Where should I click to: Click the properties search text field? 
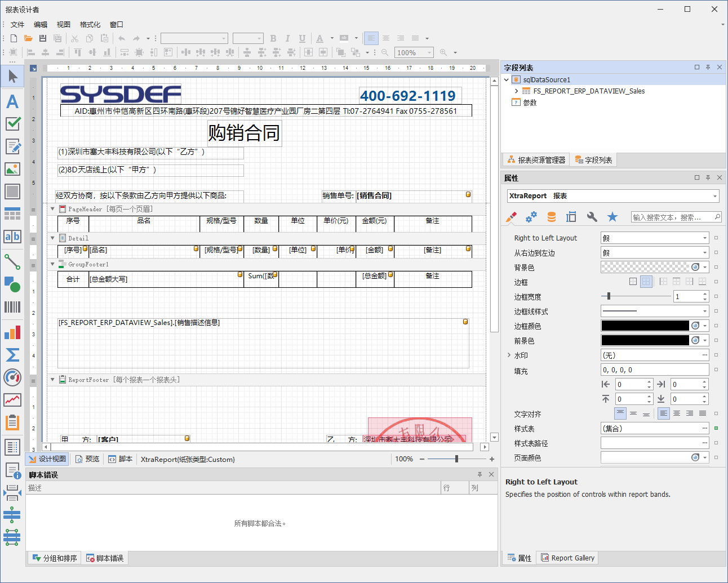tap(672, 217)
